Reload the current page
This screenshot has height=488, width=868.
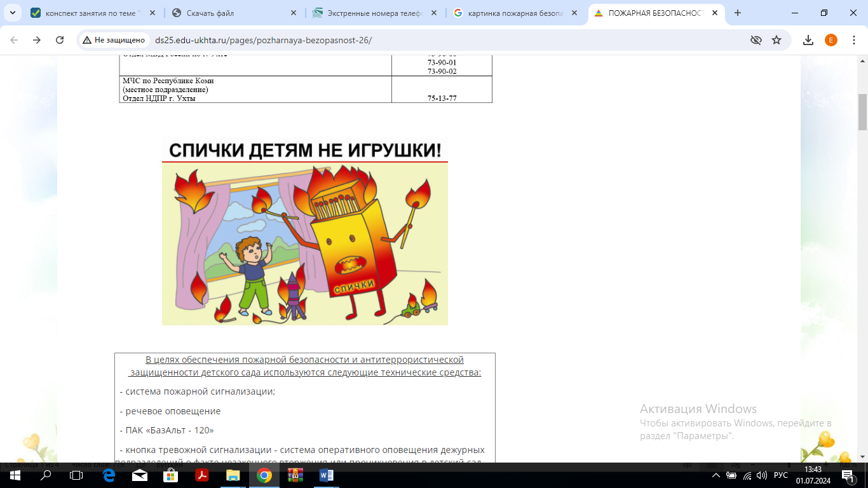click(x=60, y=40)
